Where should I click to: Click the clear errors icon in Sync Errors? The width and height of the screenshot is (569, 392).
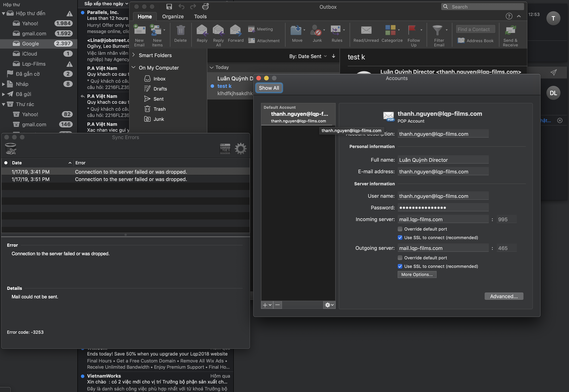click(x=11, y=149)
